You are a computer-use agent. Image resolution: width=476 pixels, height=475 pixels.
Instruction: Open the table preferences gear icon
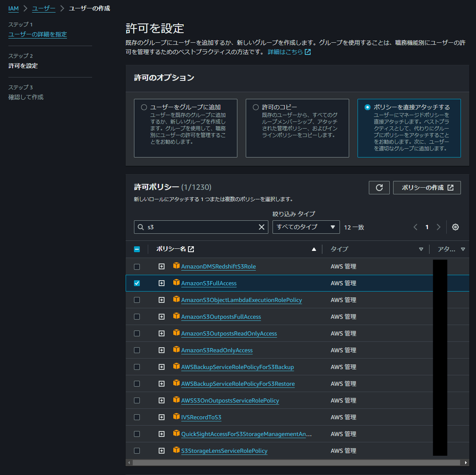coord(455,227)
